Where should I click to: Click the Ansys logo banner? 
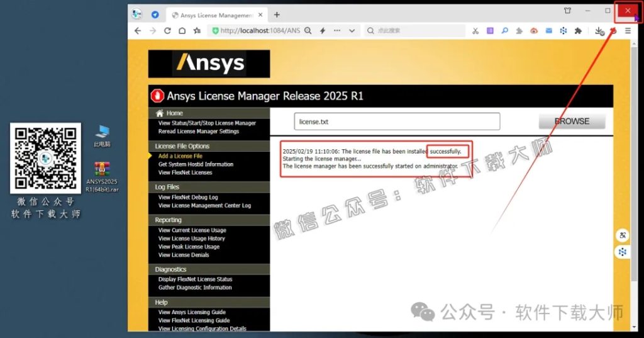click(209, 64)
